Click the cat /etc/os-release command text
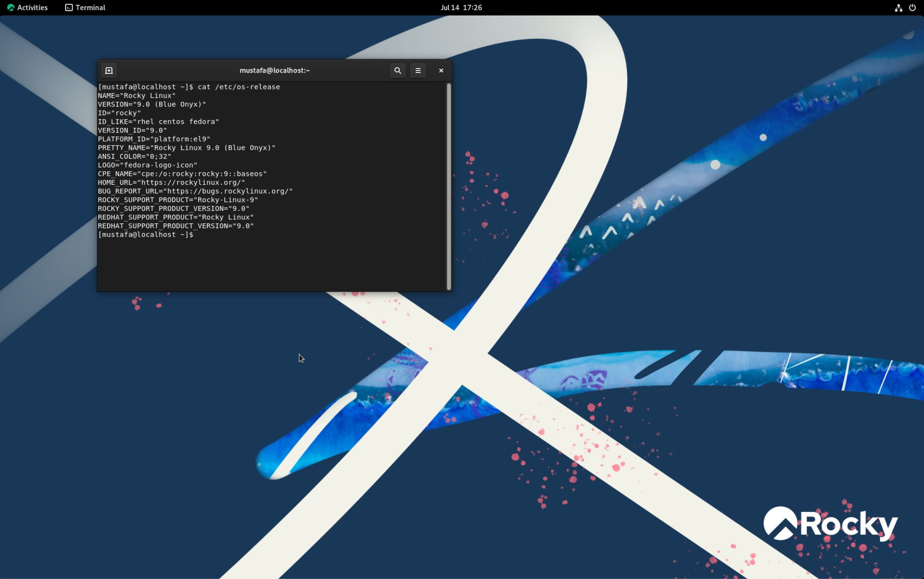This screenshot has width=924, height=579. point(239,87)
